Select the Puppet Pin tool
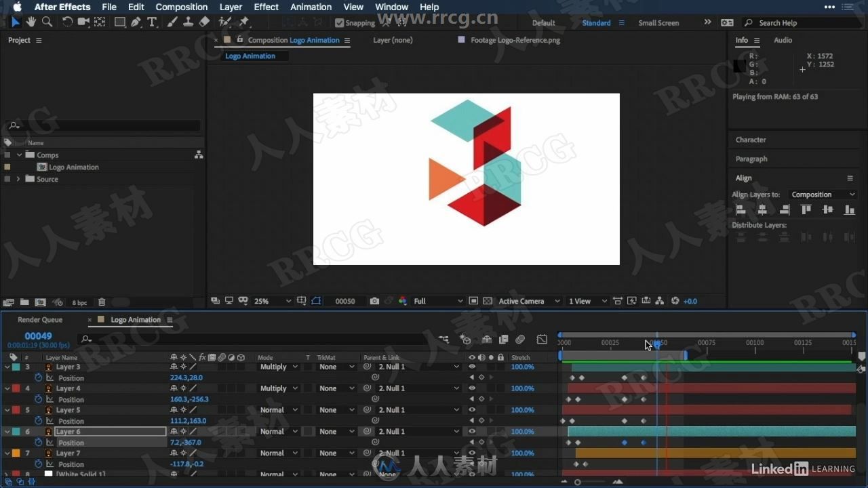The height and width of the screenshot is (488, 868). 244,22
